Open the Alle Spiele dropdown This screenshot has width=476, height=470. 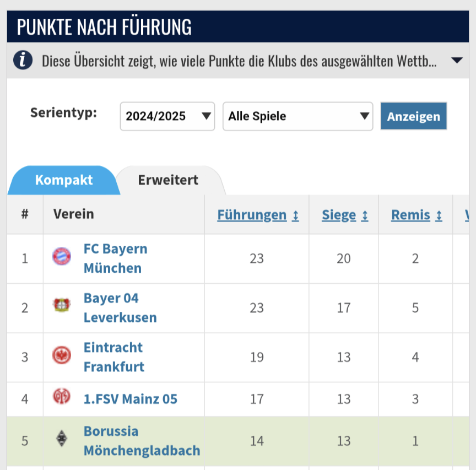[x=297, y=116]
